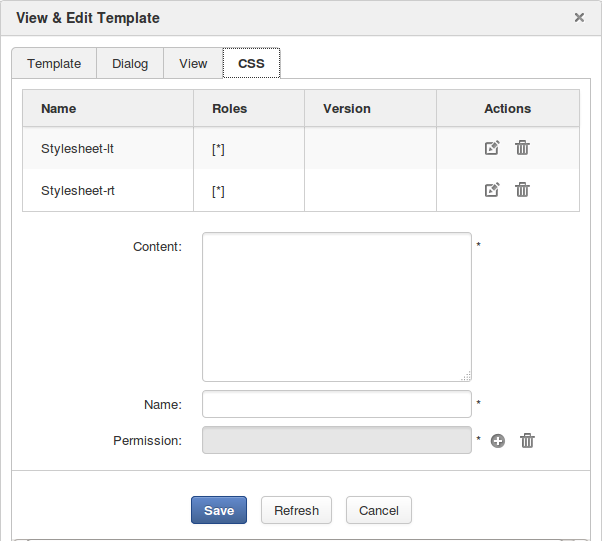
Task: Delete the Stylesheet-rt entry
Action: click(x=522, y=190)
